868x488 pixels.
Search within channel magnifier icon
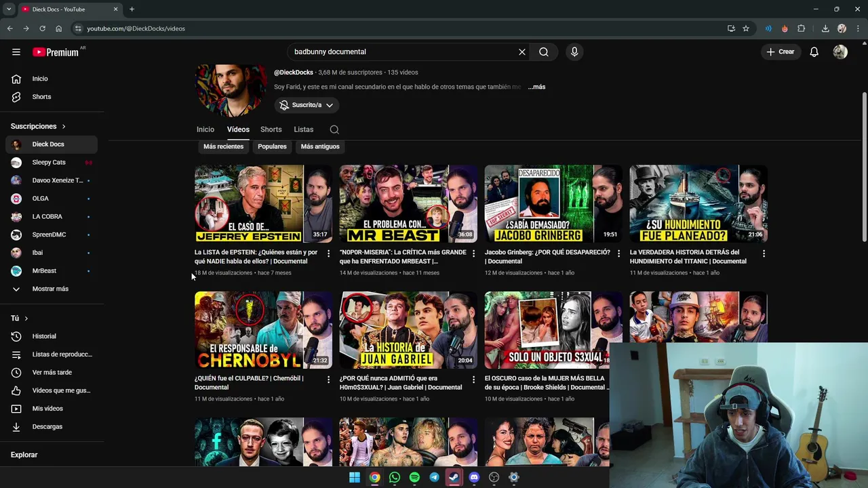(x=334, y=129)
